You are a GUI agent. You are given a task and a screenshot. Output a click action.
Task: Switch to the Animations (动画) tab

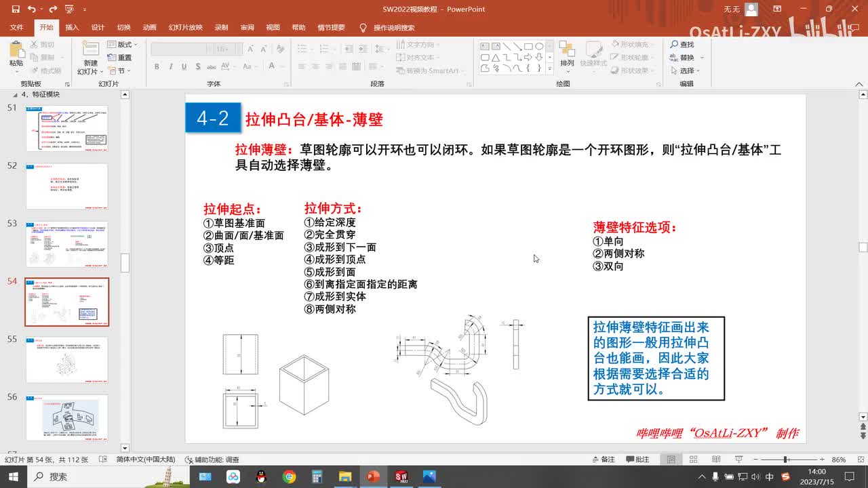[x=149, y=28]
